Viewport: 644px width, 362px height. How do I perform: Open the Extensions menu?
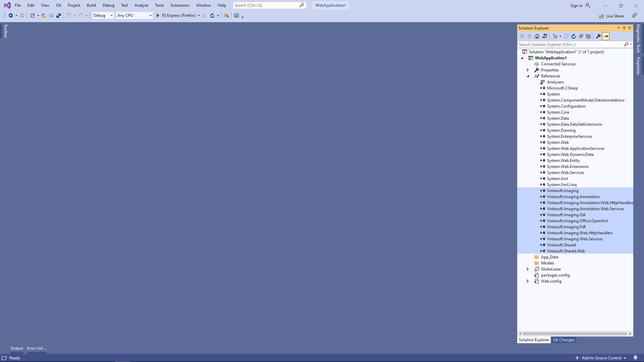coord(180,5)
